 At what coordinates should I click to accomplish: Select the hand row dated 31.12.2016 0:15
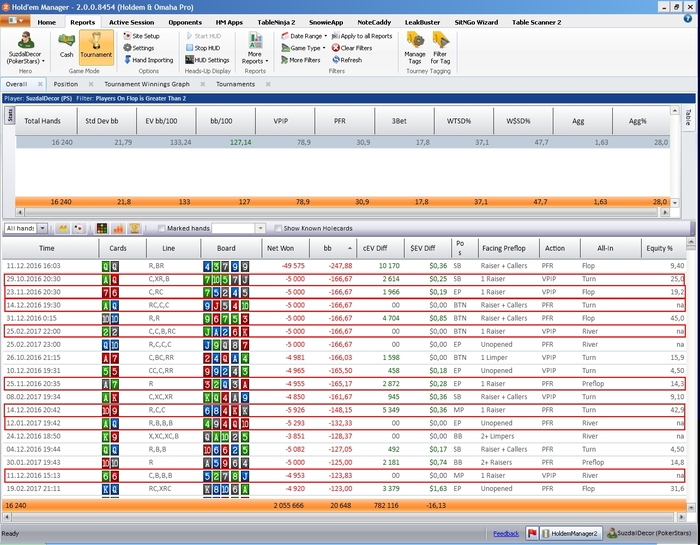pos(344,318)
